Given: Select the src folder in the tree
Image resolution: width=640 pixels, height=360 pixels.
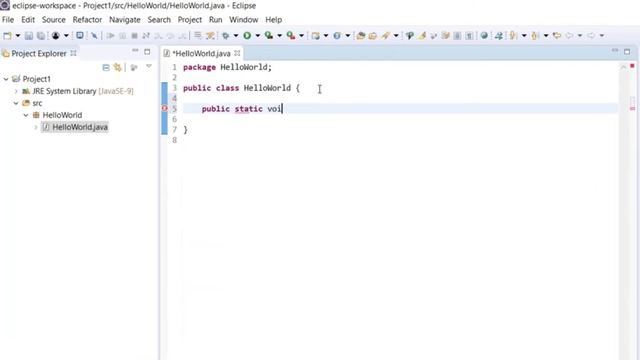Looking at the screenshot, I should (37, 103).
